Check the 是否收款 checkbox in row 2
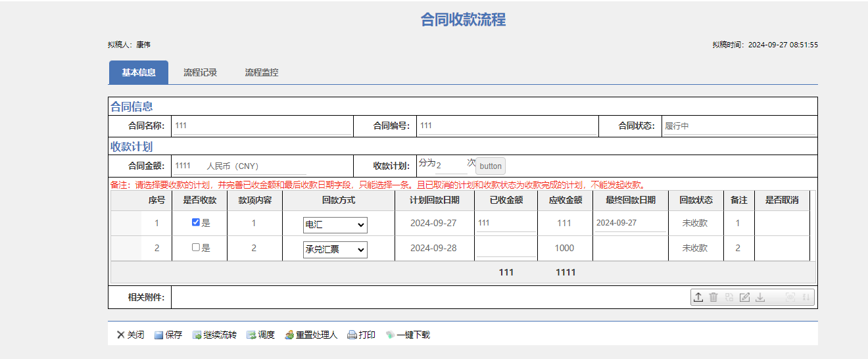The image size is (868, 359). point(195,248)
